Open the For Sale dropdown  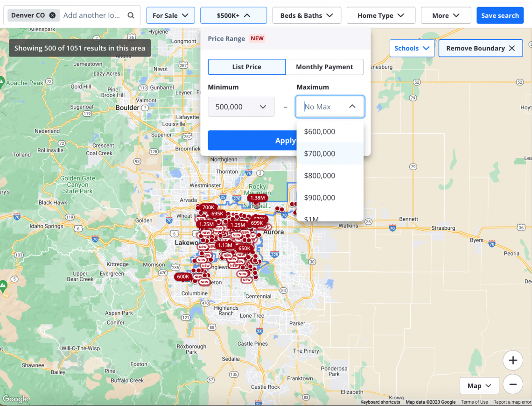(x=170, y=15)
